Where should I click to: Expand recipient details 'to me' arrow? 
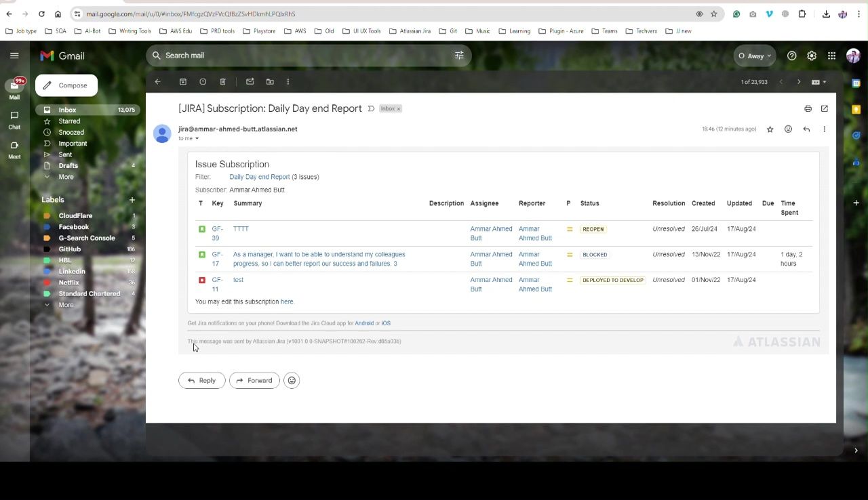[197, 139]
